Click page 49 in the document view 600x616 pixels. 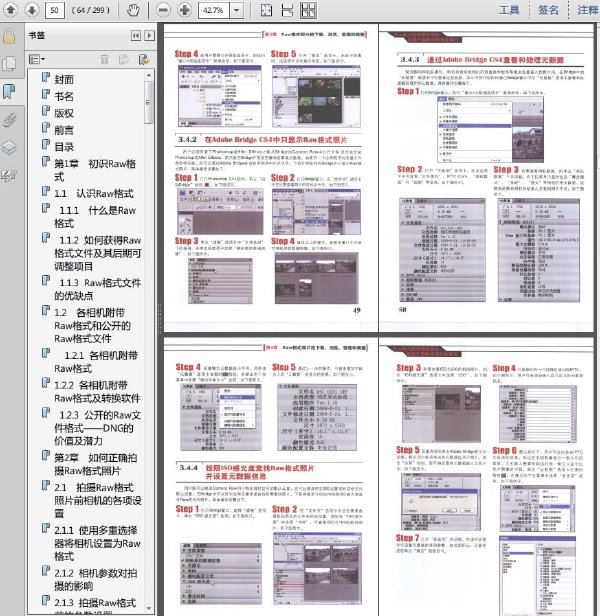pos(270,177)
